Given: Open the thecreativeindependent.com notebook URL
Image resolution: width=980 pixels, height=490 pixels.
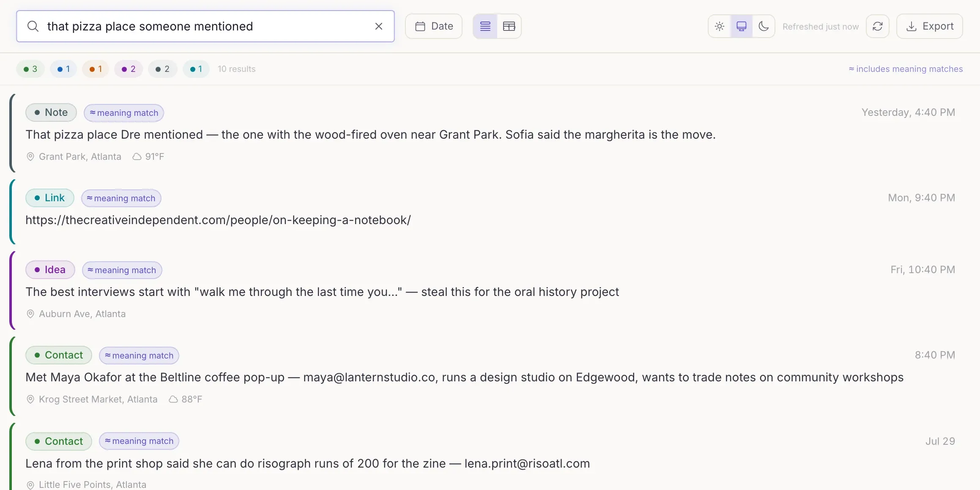Looking at the screenshot, I should tap(218, 220).
